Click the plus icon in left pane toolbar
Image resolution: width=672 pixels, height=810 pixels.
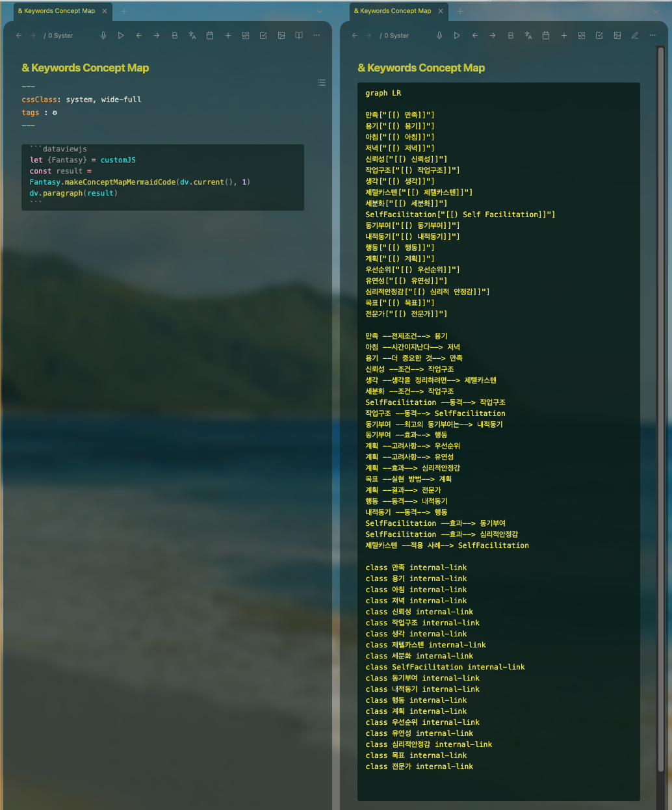(x=228, y=36)
